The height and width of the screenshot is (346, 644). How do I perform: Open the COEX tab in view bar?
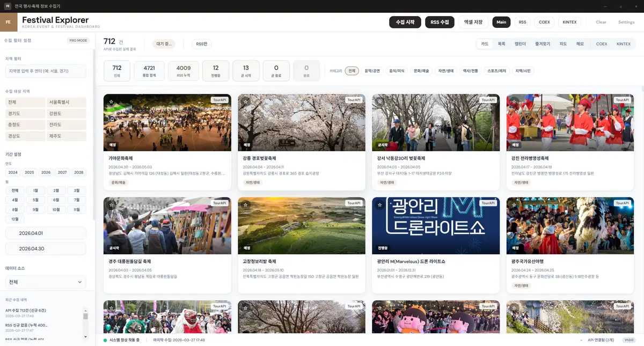(602, 44)
